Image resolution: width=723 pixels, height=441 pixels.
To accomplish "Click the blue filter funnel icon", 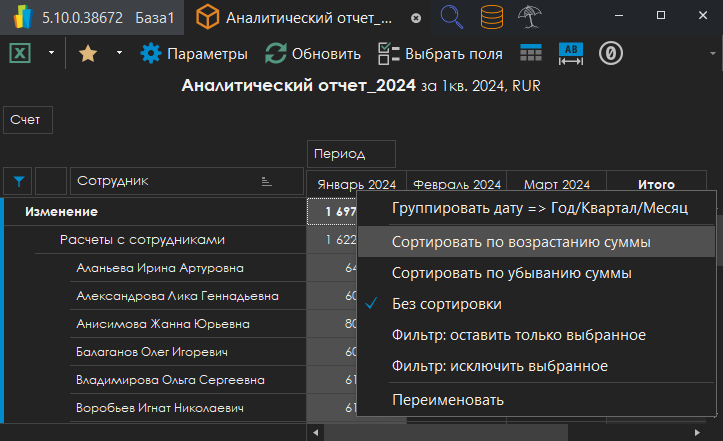I will click(x=19, y=181).
